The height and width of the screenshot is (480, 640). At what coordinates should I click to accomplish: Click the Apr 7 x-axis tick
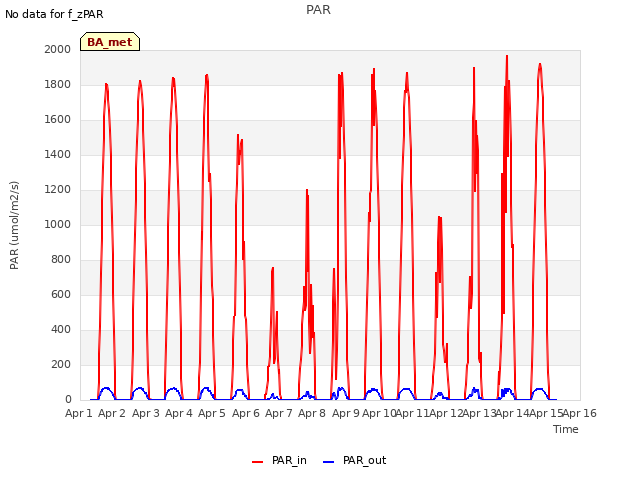[279, 413]
